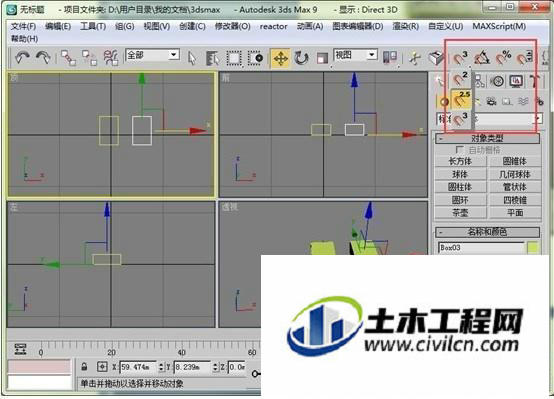Collapse the 名称和颜色 rollout
Image resolution: width=554 pixels, height=399 pixels.
(x=487, y=232)
